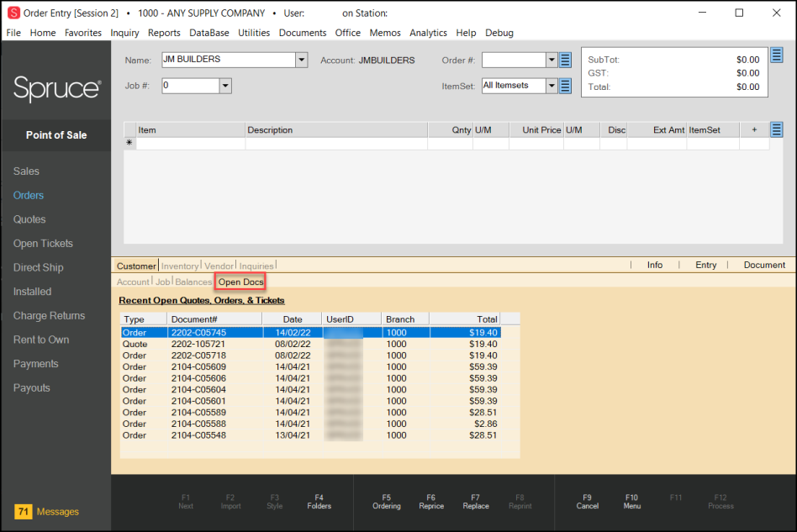Select order row 2202-C05745
This screenshot has height=532, width=797.
(x=311, y=332)
